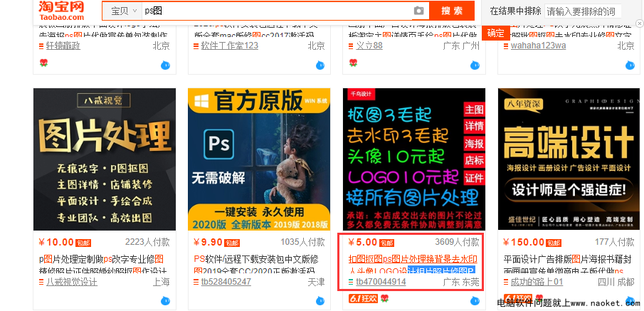Image resolution: width=644 pixels, height=311 pixels.
Task: Confirm exclusion with the 确定 button
Action: (496, 33)
